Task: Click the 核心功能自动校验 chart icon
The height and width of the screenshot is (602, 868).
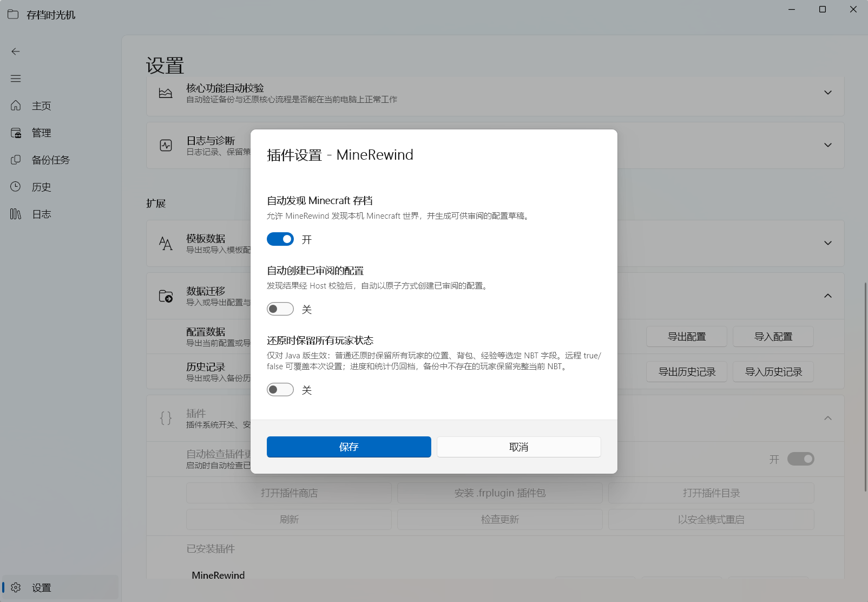Action: [166, 93]
